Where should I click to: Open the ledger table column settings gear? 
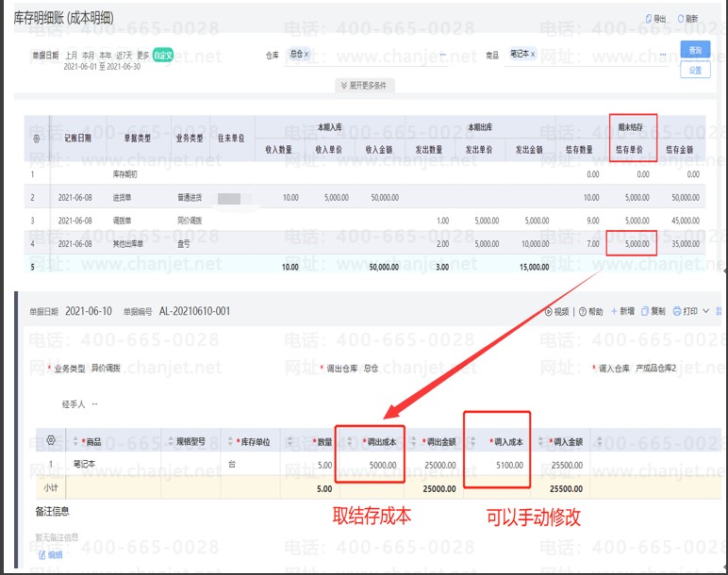(37, 138)
